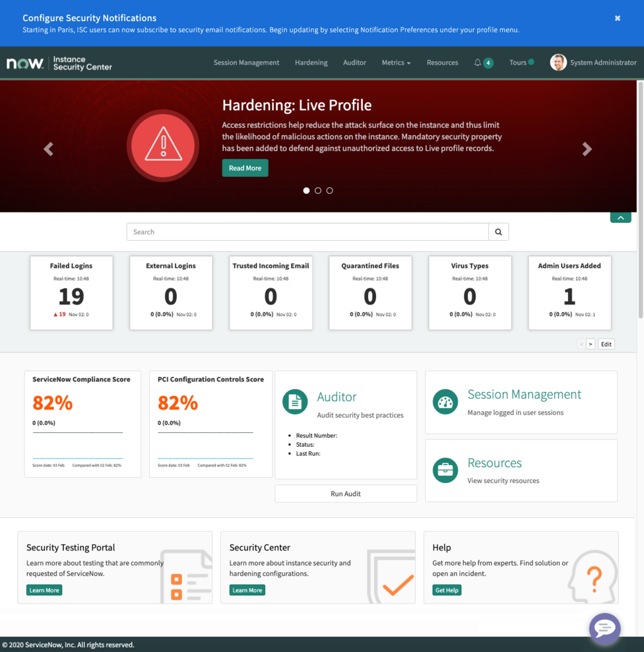Viewport: 644px width, 652px height.
Task: Click the Get Help button
Action: (447, 590)
